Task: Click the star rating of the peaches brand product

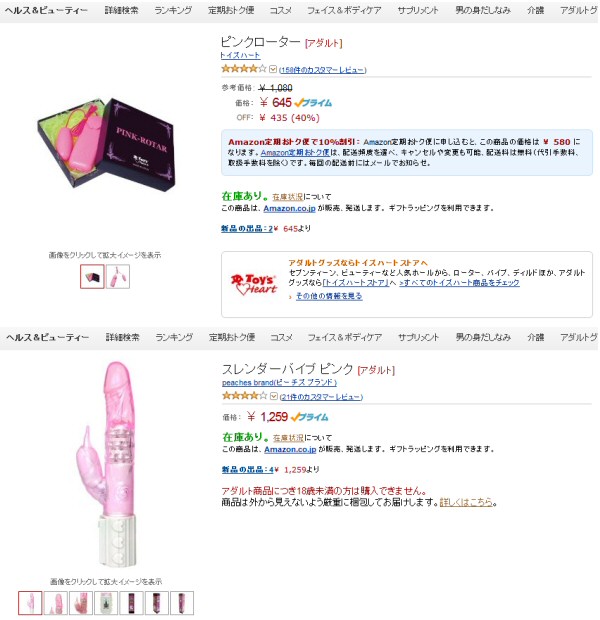Action: click(244, 395)
